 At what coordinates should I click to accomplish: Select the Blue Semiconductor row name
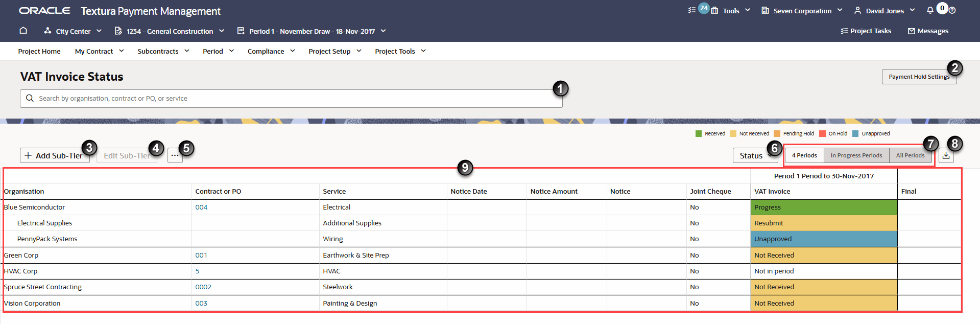click(34, 207)
